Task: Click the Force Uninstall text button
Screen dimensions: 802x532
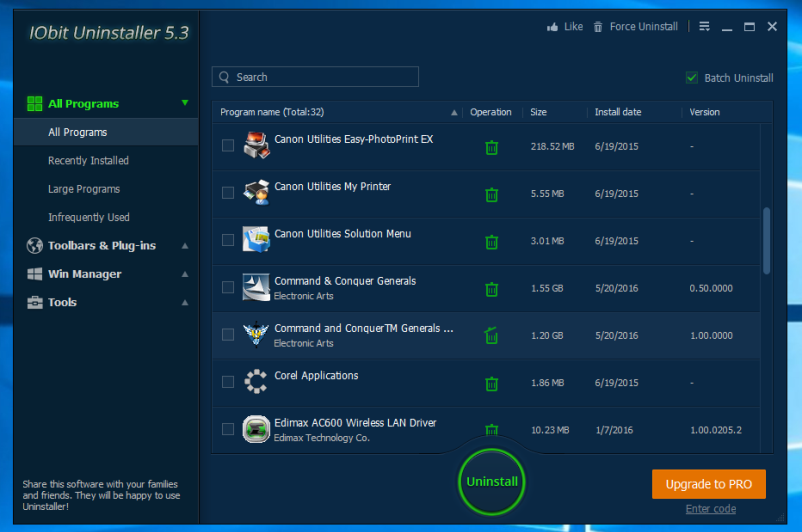Action: point(643,27)
